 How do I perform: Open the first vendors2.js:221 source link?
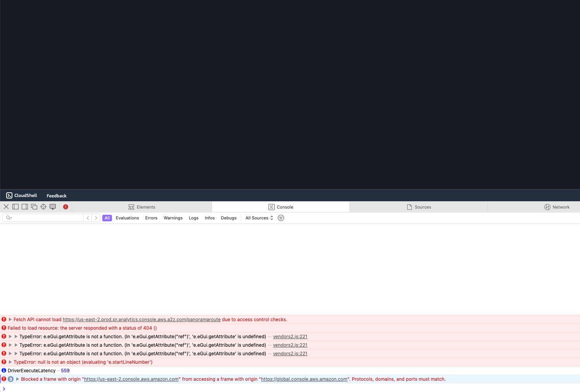(290, 337)
